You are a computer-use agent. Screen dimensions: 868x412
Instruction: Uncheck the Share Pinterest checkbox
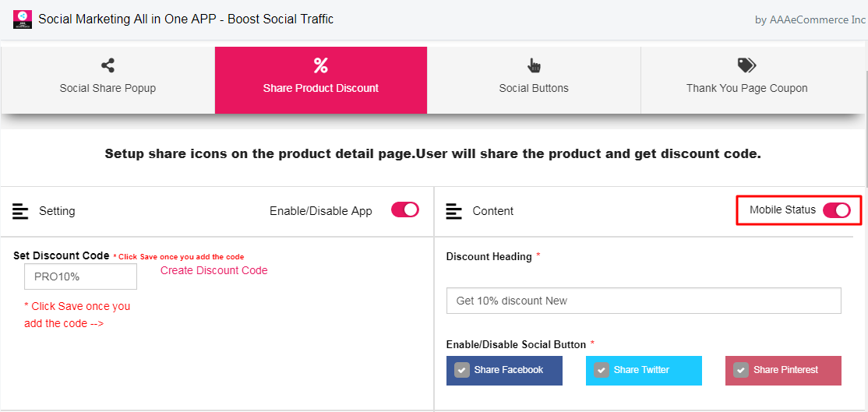click(x=741, y=370)
